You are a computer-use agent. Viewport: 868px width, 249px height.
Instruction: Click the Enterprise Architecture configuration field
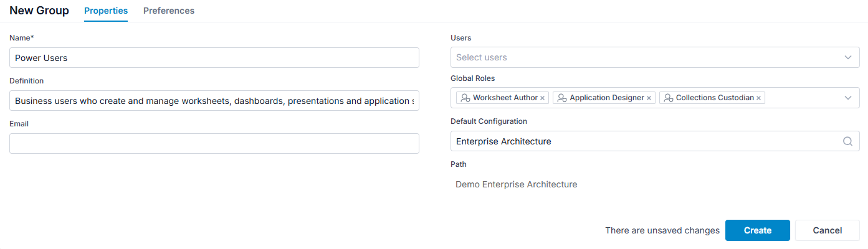pos(655,141)
